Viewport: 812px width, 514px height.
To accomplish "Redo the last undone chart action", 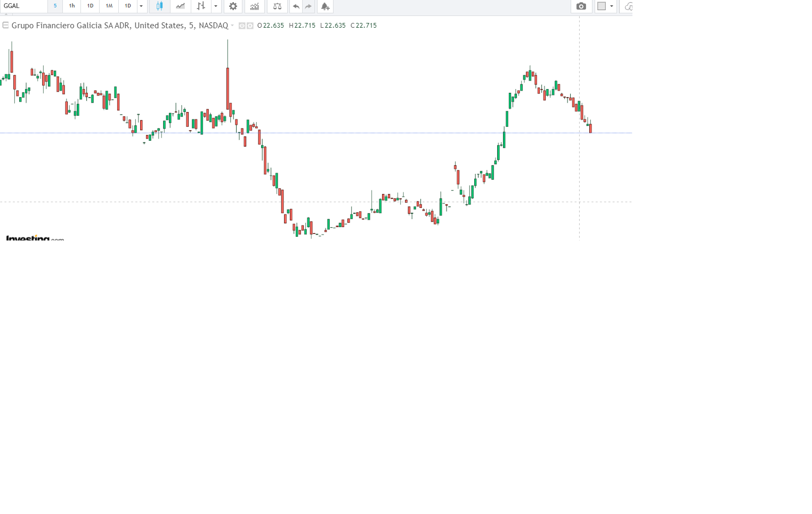I will (x=308, y=6).
